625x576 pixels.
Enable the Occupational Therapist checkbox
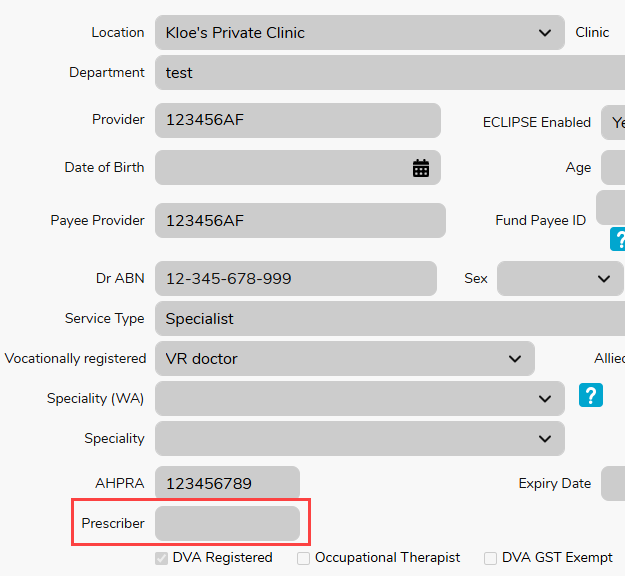(x=304, y=558)
